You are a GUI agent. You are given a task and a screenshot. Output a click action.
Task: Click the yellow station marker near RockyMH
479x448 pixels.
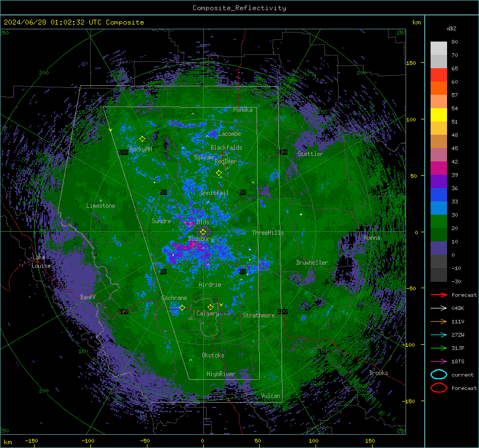(142, 139)
